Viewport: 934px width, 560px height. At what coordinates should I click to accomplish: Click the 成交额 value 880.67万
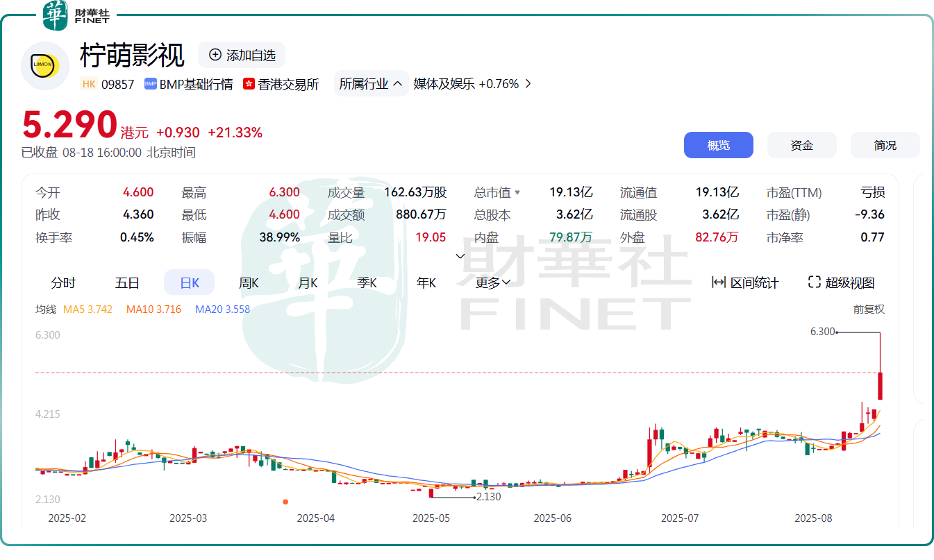(421, 215)
